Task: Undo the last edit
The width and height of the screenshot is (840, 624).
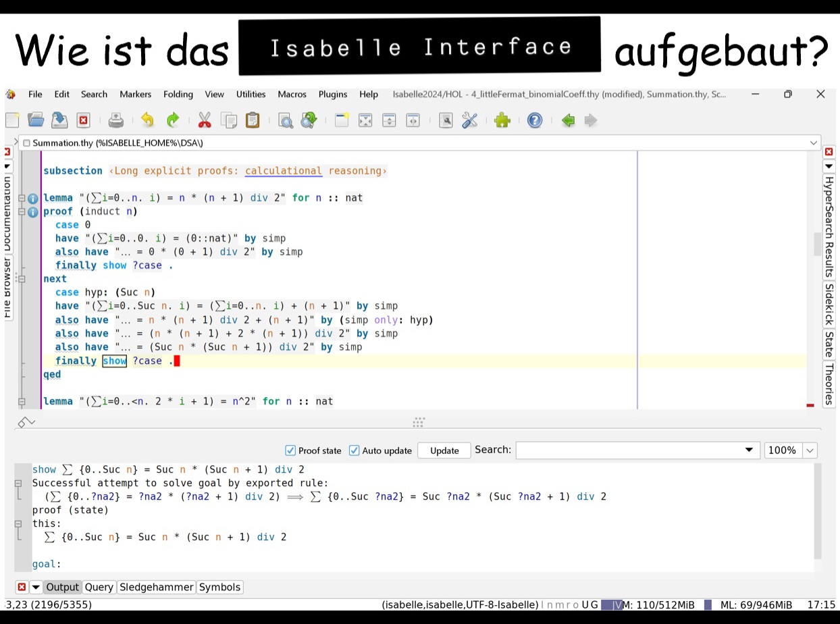Action: click(x=147, y=121)
